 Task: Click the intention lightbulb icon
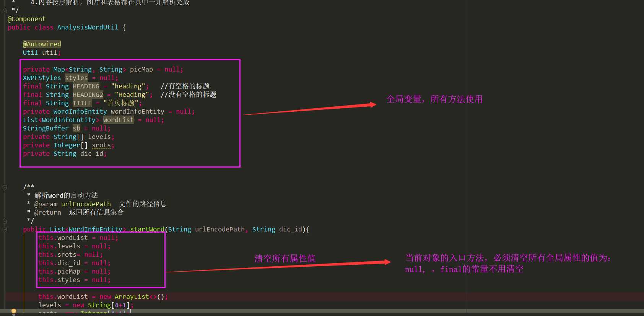14,312
